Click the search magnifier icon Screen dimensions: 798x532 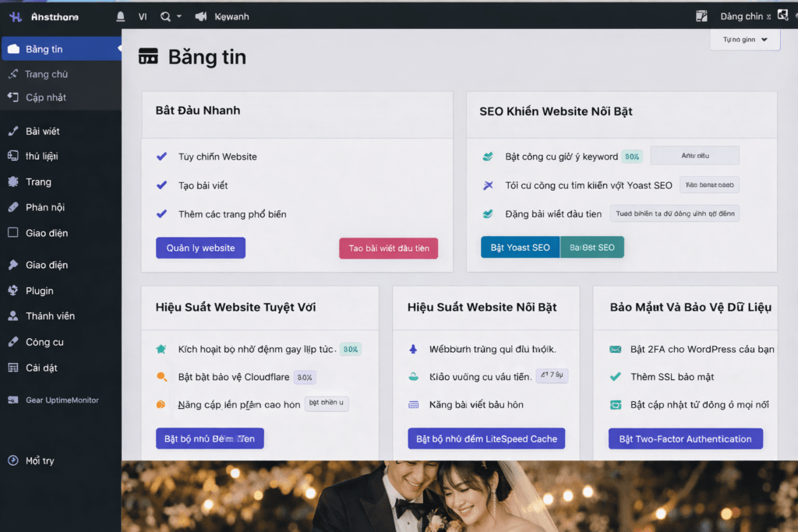pos(165,16)
